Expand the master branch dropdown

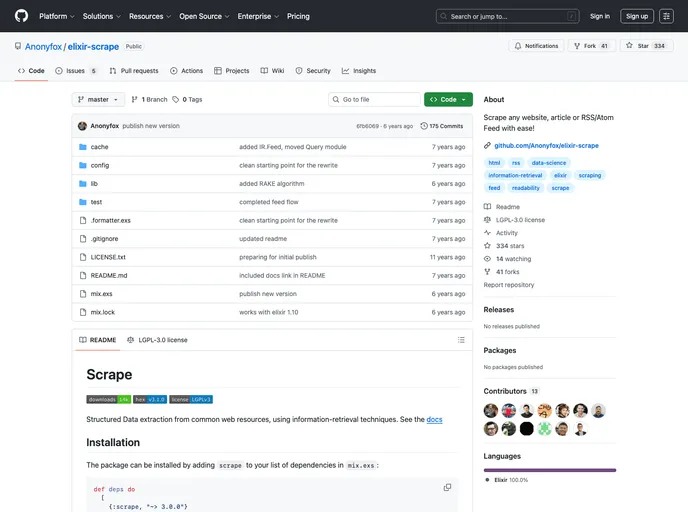click(99, 100)
